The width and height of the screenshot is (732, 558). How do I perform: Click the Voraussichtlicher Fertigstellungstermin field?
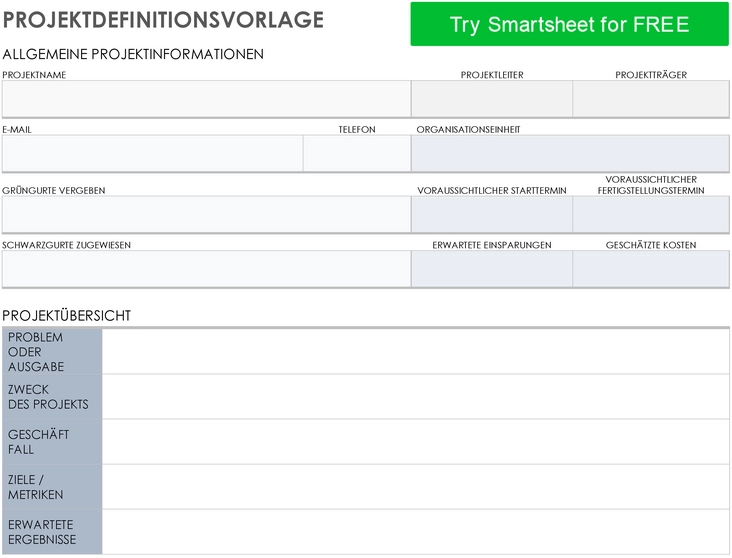[651, 214]
